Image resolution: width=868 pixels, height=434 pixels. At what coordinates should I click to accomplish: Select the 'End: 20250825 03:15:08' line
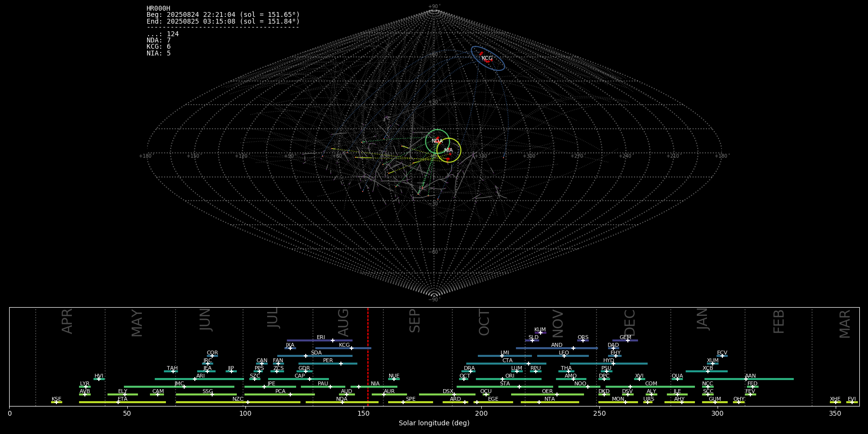(223, 21)
